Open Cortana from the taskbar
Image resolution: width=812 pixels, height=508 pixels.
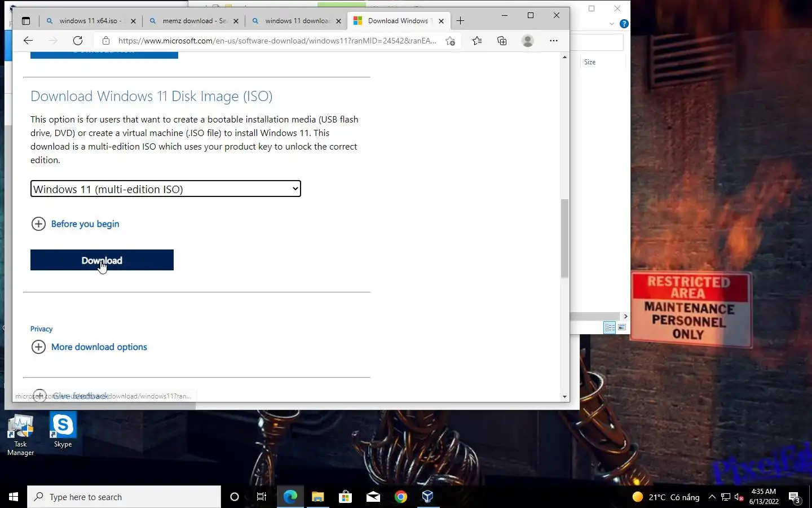235,497
